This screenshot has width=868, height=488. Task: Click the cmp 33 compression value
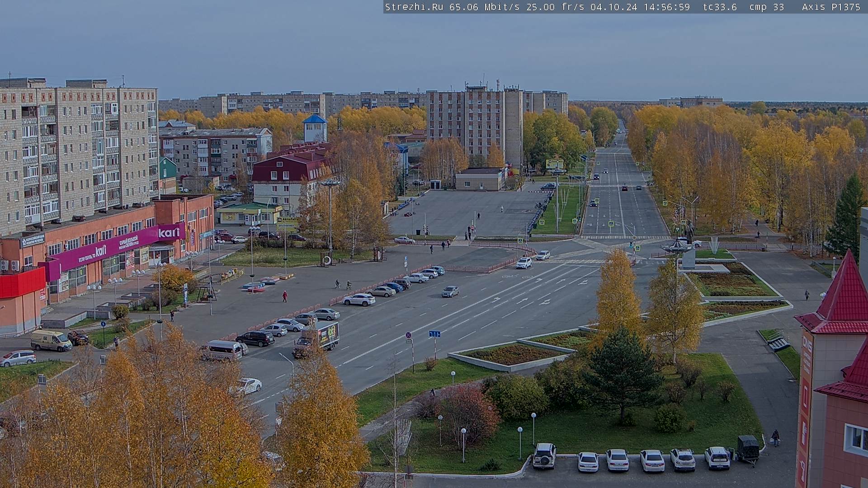point(766,7)
